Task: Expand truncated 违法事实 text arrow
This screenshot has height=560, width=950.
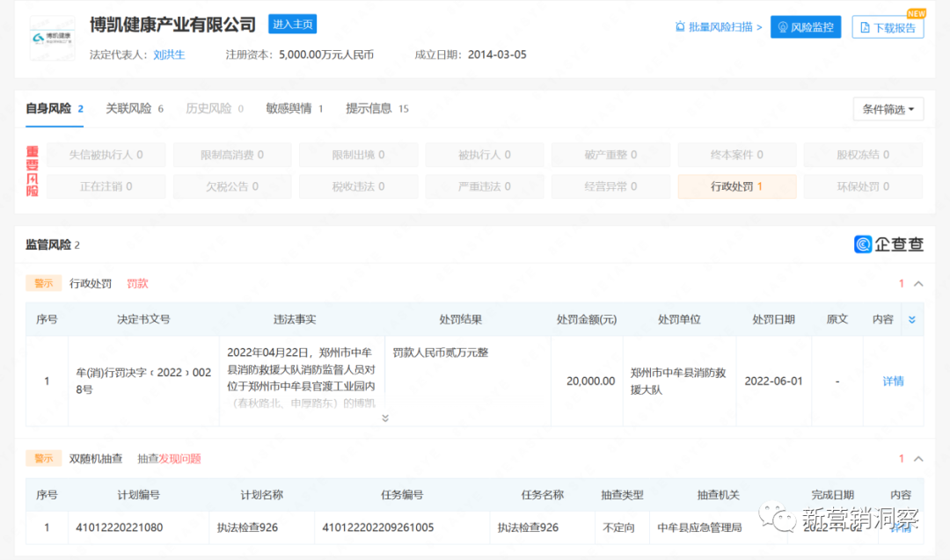Action: point(385,418)
